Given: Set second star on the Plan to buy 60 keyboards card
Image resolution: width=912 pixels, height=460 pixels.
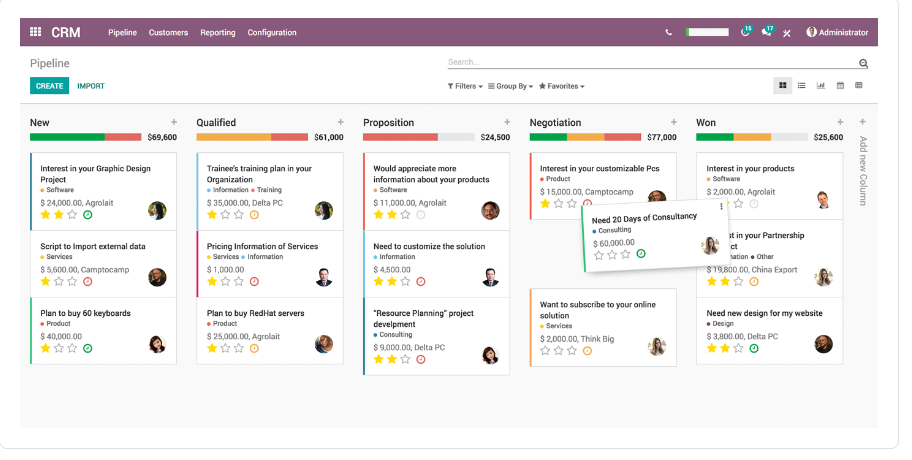Looking at the screenshot, I should coord(59,348).
